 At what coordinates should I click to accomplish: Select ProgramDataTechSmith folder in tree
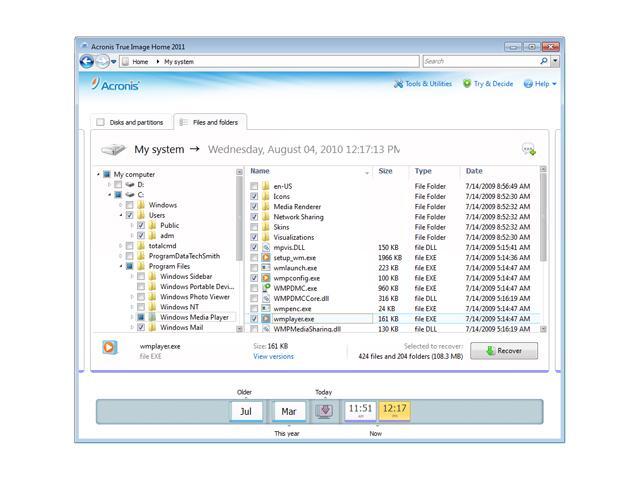184,256
